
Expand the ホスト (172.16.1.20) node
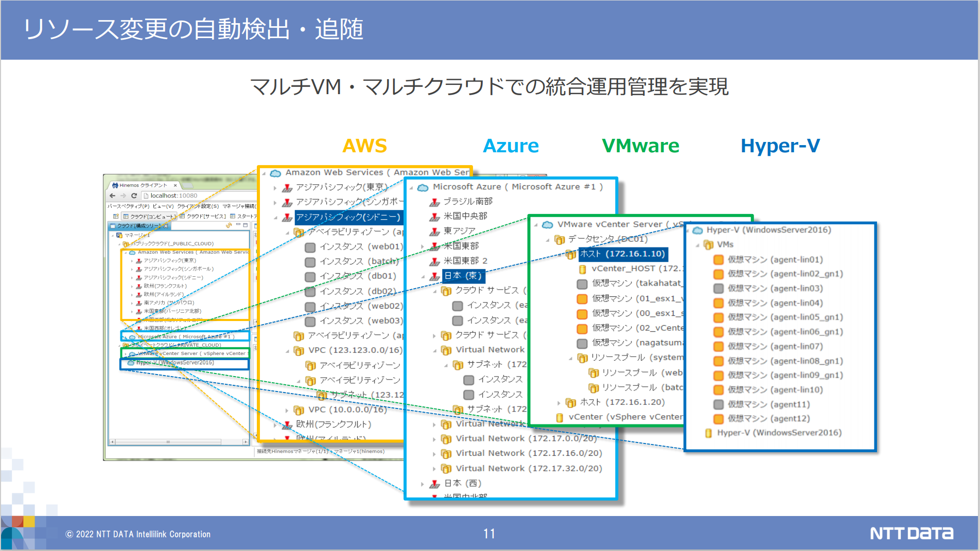(x=558, y=403)
